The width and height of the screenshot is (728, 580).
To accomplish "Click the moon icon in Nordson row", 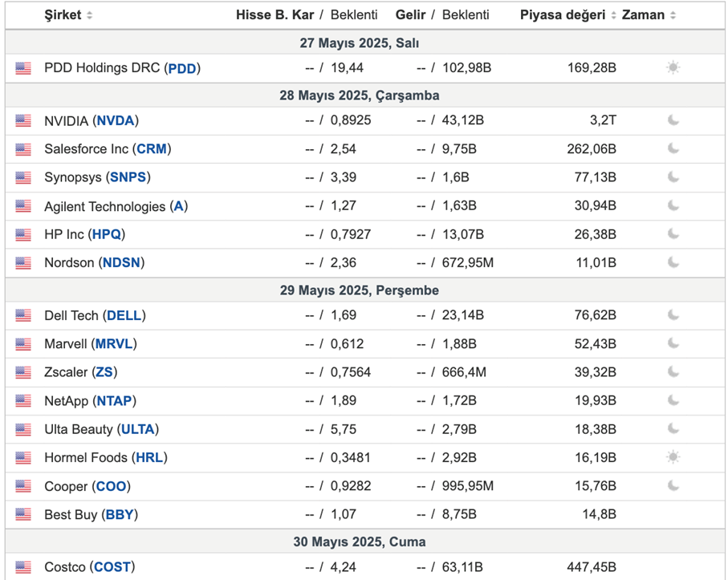I will click(673, 262).
